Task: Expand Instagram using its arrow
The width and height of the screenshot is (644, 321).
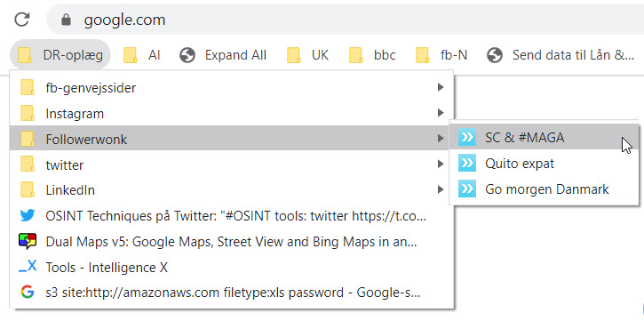Action: pyautogui.click(x=441, y=113)
